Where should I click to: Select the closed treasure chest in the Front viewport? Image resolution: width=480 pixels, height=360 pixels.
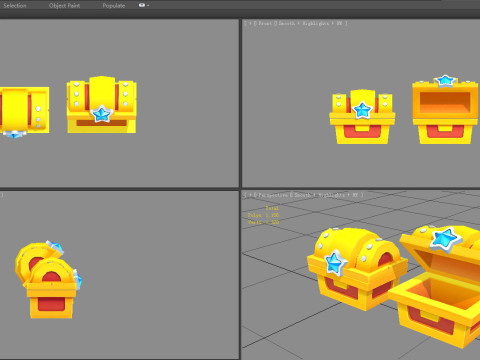coord(362,117)
